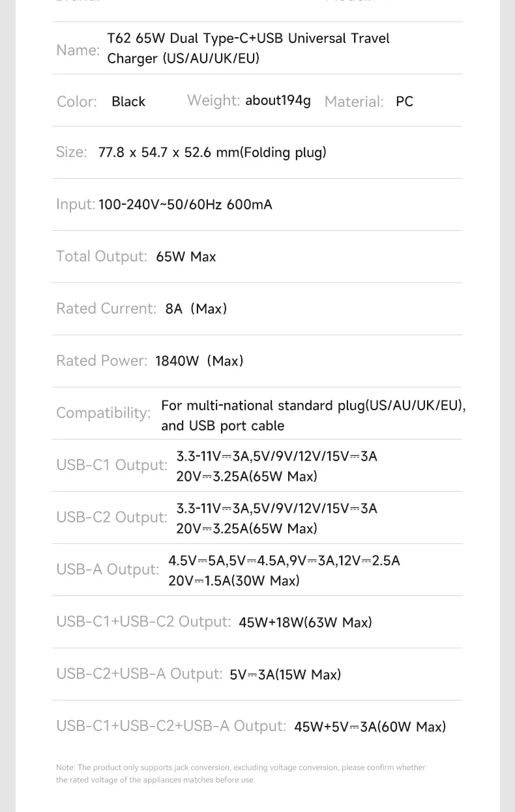Screen dimensions: 515x812
Task: Click the Rated Current value 8A (Max)
Action: pos(196,309)
